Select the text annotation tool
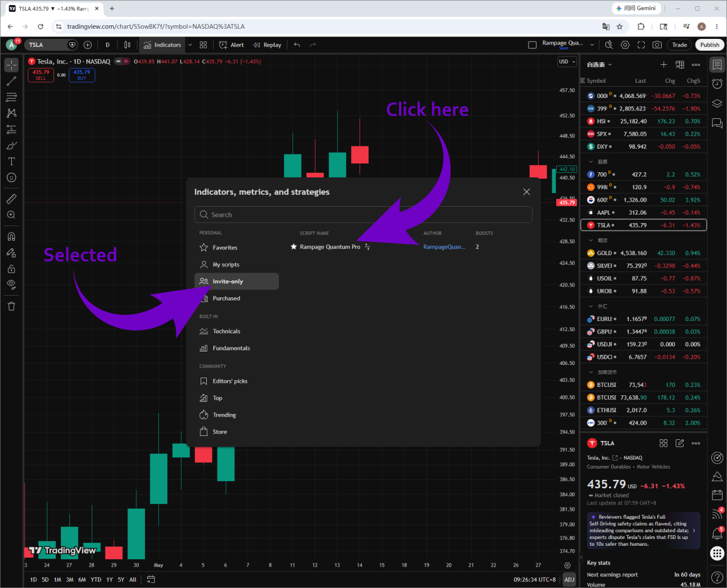Screen dimensions: 727x588 point(11,161)
